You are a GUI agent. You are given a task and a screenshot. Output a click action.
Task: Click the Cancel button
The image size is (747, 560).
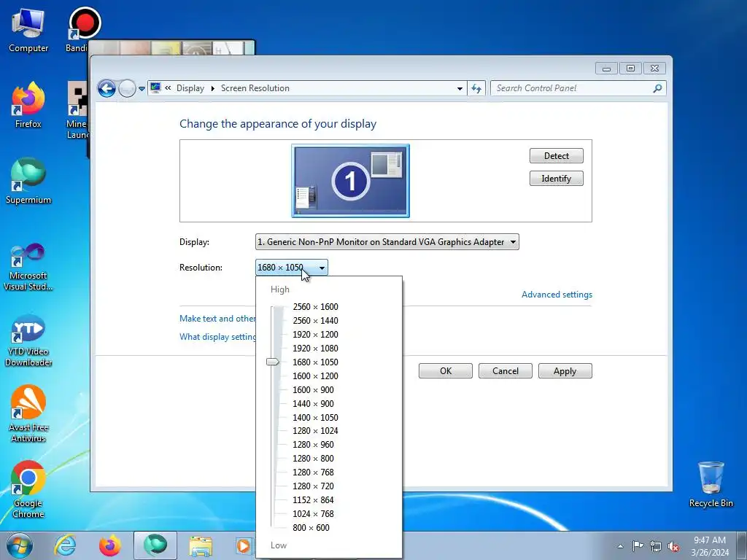(x=505, y=371)
